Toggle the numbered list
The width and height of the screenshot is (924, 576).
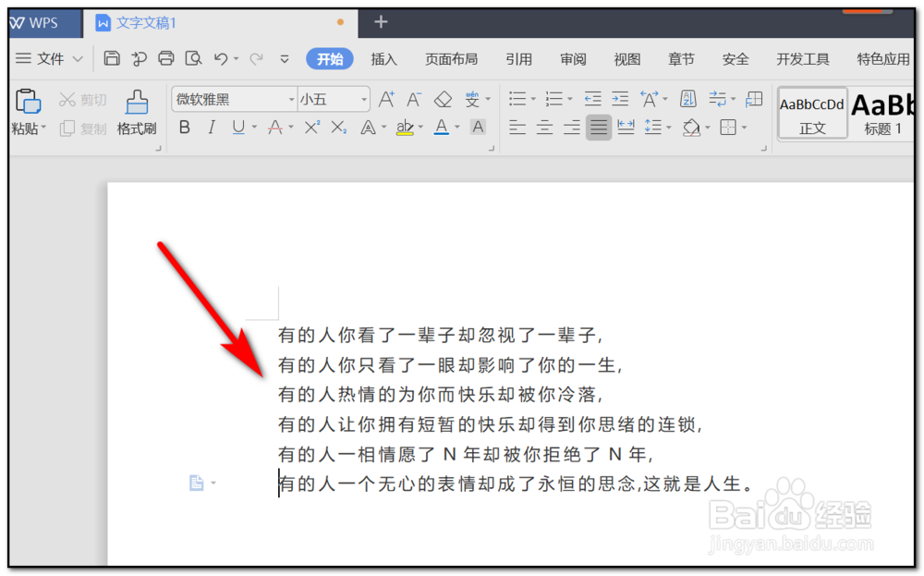coord(554,99)
